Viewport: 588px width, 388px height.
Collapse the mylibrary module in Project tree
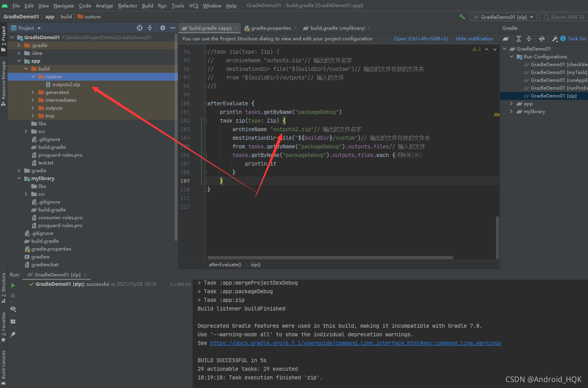point(19,179)
